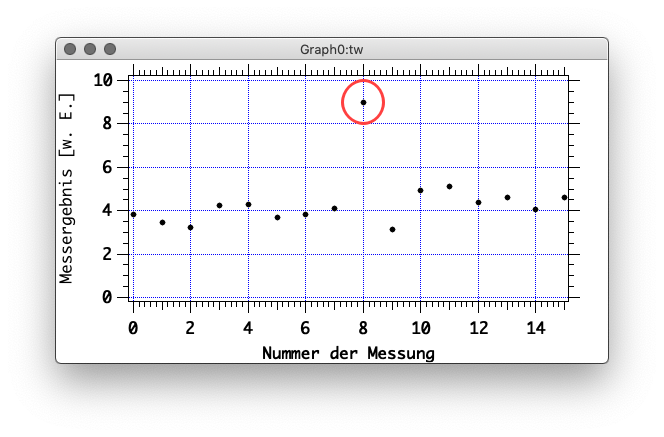Click the data point at measurement 11
Image resolution: width=664 pixels, height=437 pixels.
coord(449,187)
